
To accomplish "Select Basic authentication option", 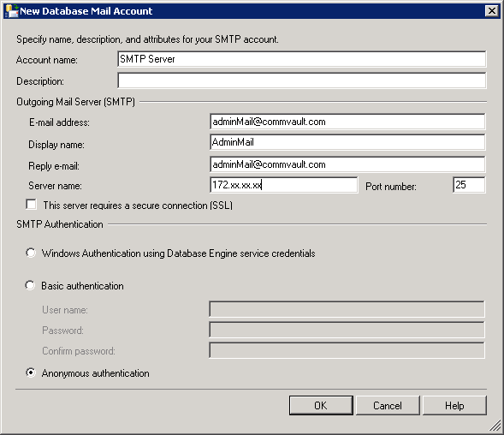I will point(30,285).
